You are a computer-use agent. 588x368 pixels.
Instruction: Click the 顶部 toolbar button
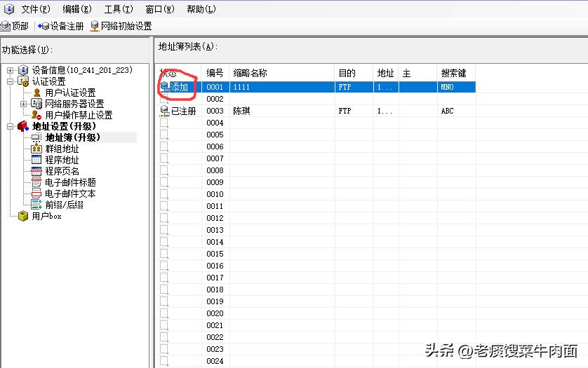tap(15, 26)
